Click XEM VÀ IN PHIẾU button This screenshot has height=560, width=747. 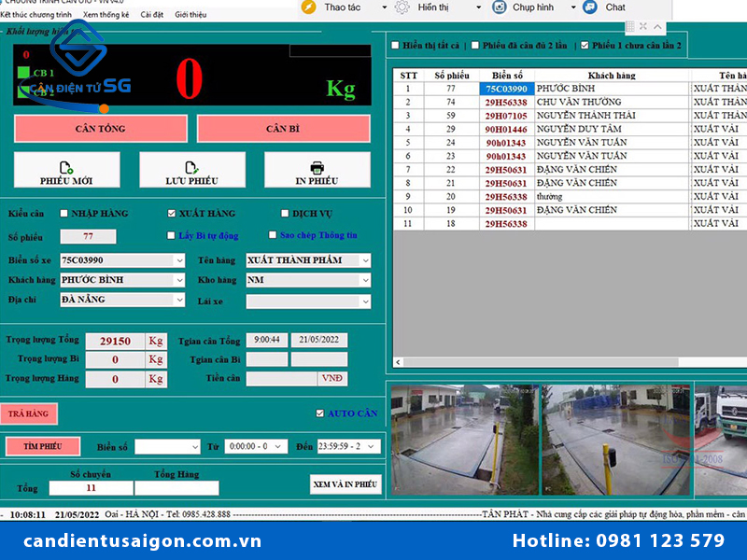pos(345,484)
